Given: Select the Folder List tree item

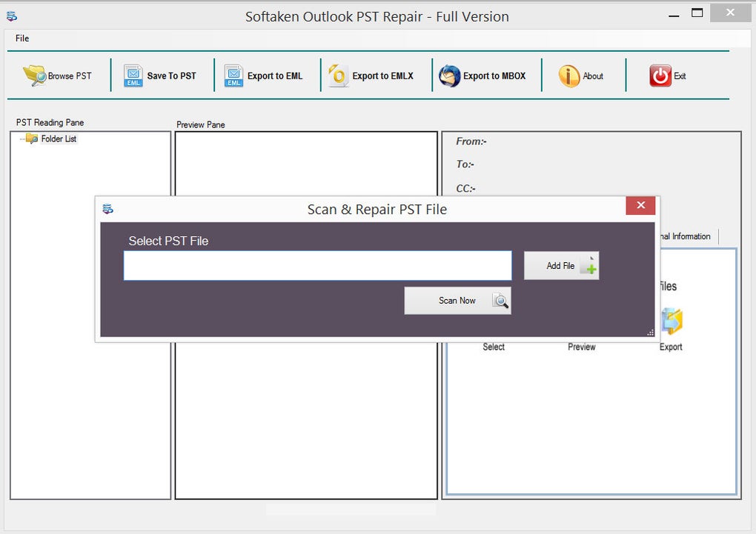Looking at the screenshot, I should pyautogui.click(x=59, y=138).
